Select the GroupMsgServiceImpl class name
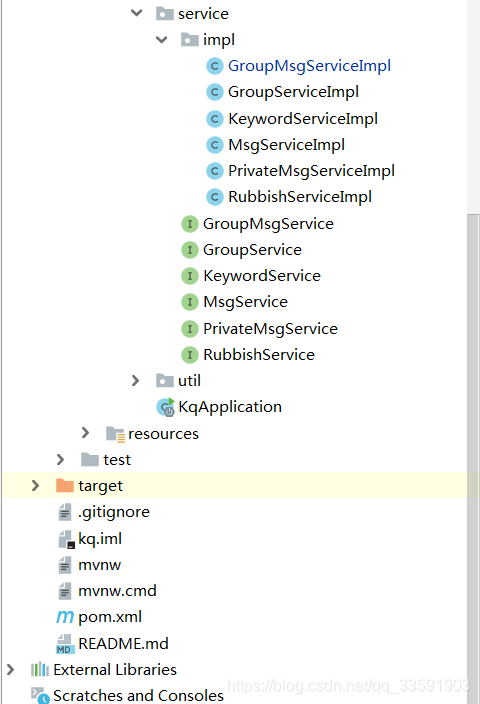 (309, 66)
